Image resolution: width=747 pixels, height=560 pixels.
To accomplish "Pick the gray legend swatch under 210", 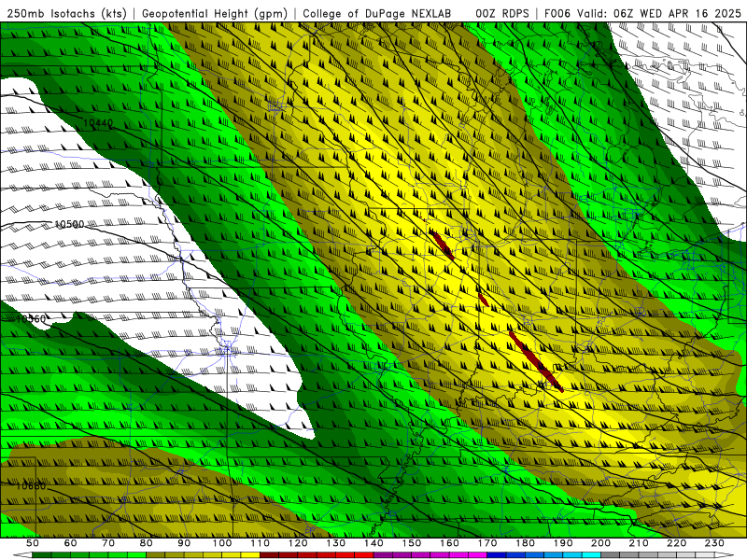I will 648,555.
